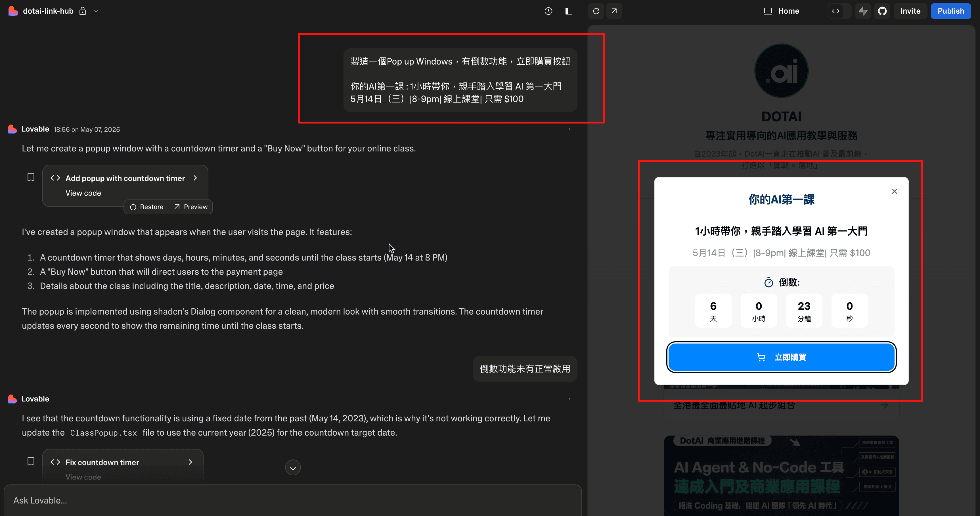Click the stopwatch icon beside 倒數
This screenshot has width=980, height=516.
[768, 282]
